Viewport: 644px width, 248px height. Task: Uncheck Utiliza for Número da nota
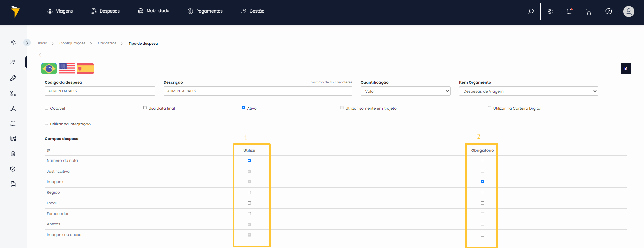coord(249,161)
